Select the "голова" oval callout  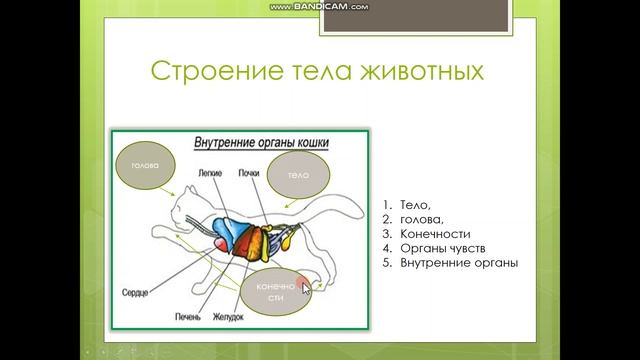pyautogui.click(x=145, y=165)
